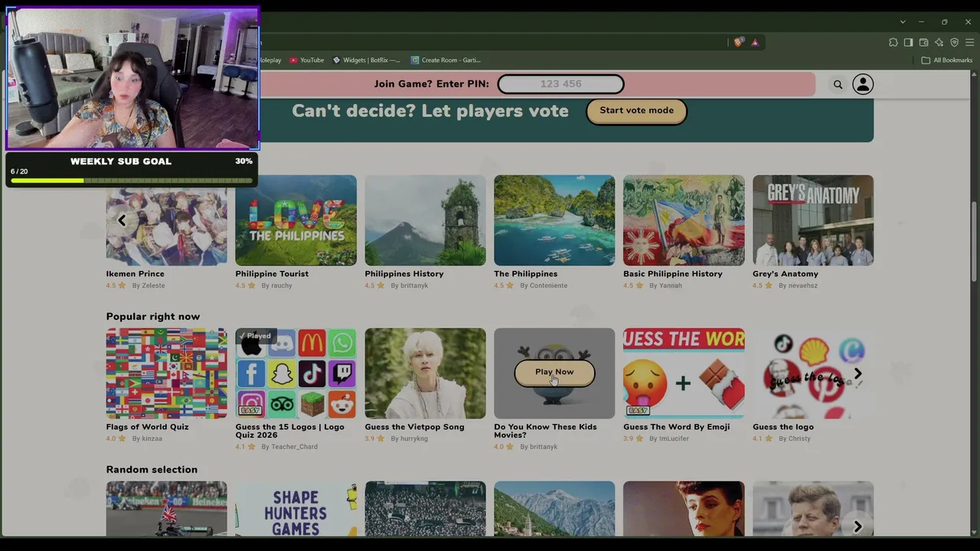The height and width of the screenshot is (551, 980).
Task: Click the author text 'By Conteniente'
Action: (x=544, y=286)
